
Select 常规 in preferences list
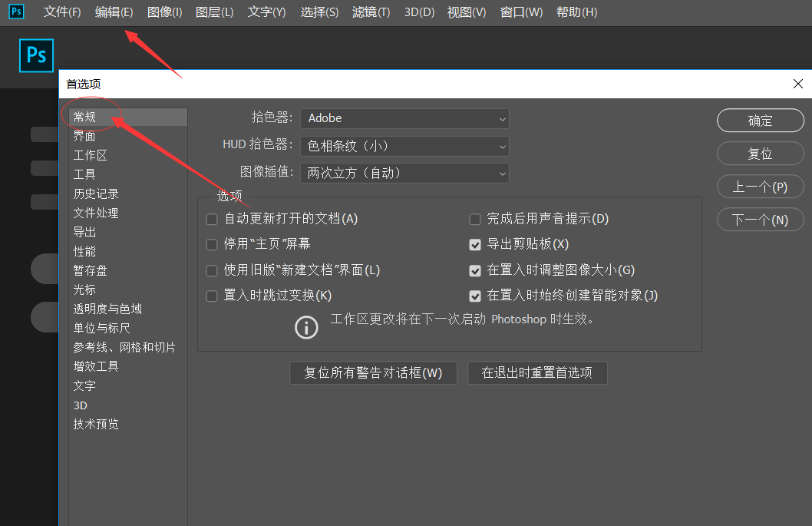128,117
